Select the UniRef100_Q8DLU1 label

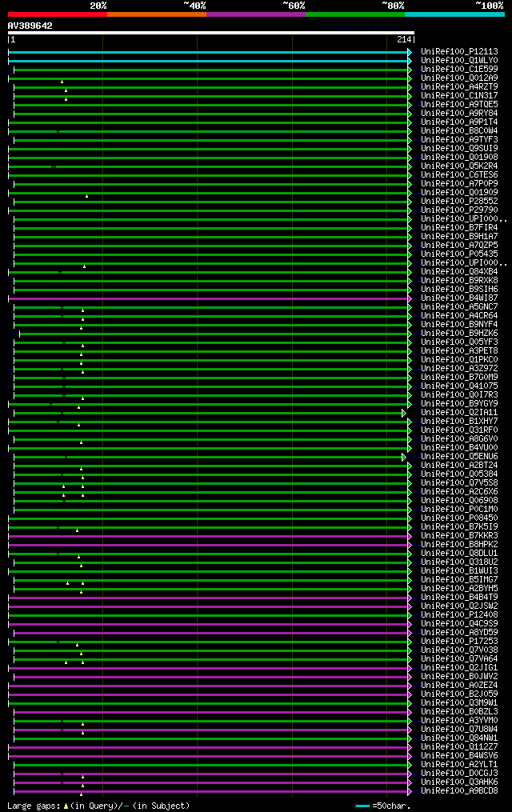tap(459, 554)
